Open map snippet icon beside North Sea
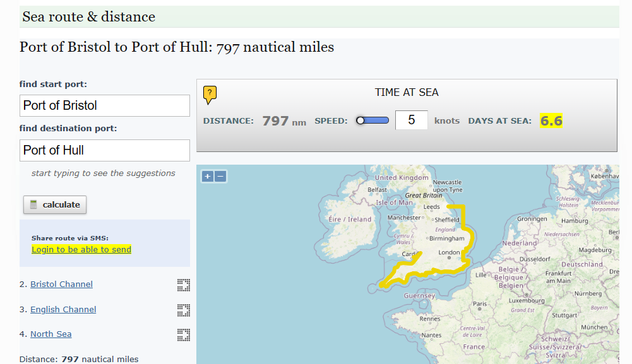 tap(183, 335)
